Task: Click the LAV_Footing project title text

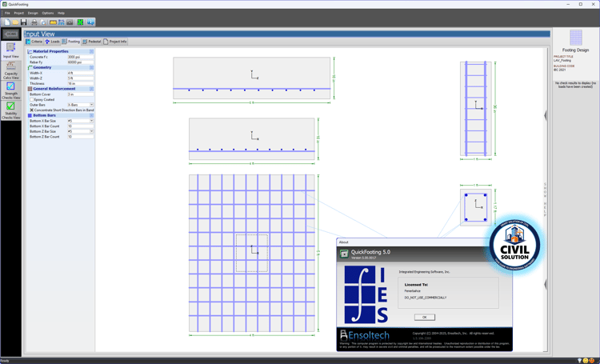Action: [562, 61]
